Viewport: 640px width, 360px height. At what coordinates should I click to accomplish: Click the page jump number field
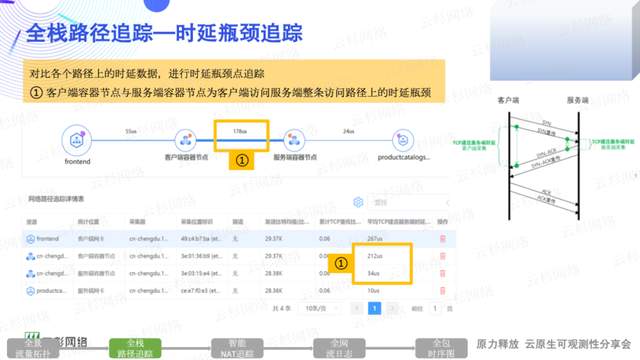[x=435, y=308]
